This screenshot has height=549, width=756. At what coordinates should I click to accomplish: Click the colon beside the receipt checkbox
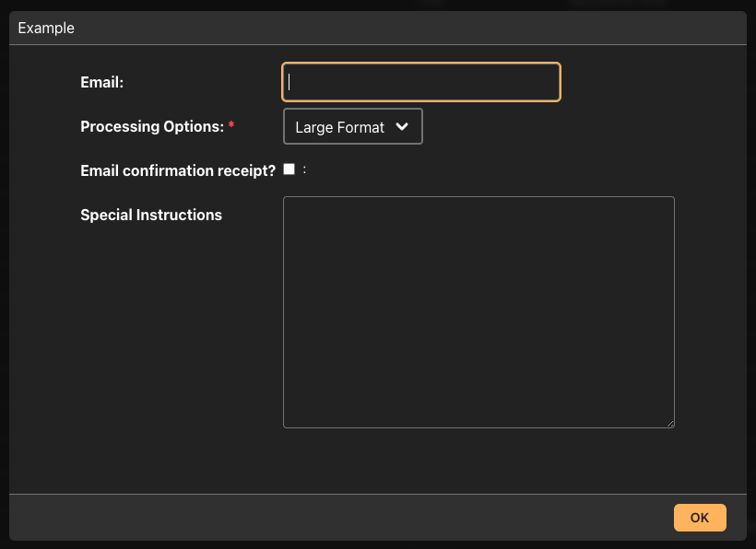pos(304,169)
